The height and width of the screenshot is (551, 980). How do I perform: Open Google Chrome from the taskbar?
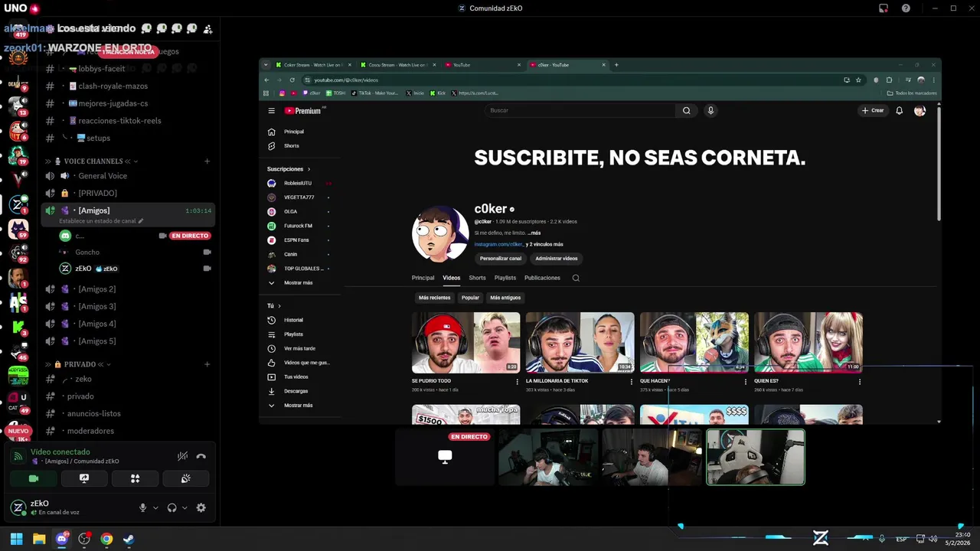106,539
